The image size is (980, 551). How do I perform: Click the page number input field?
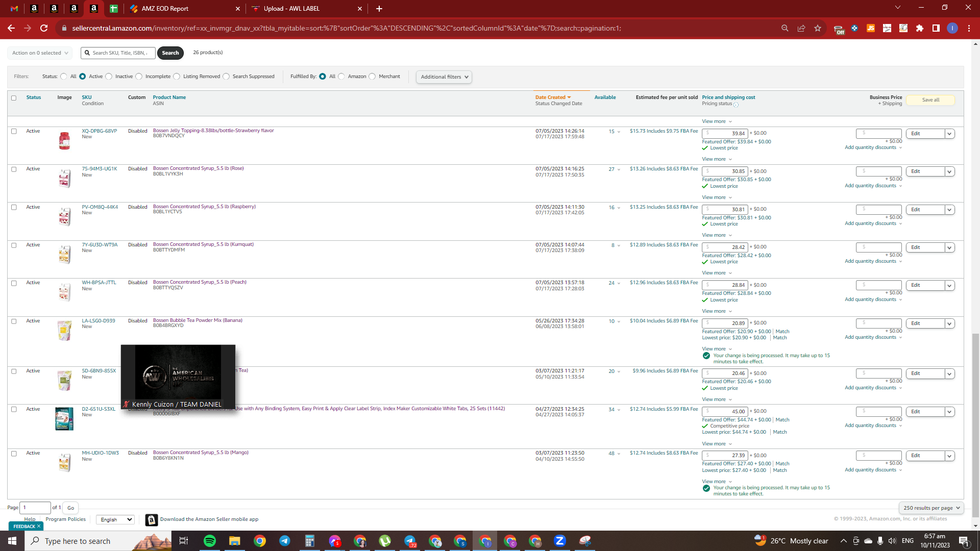click(x=35, y=508)
